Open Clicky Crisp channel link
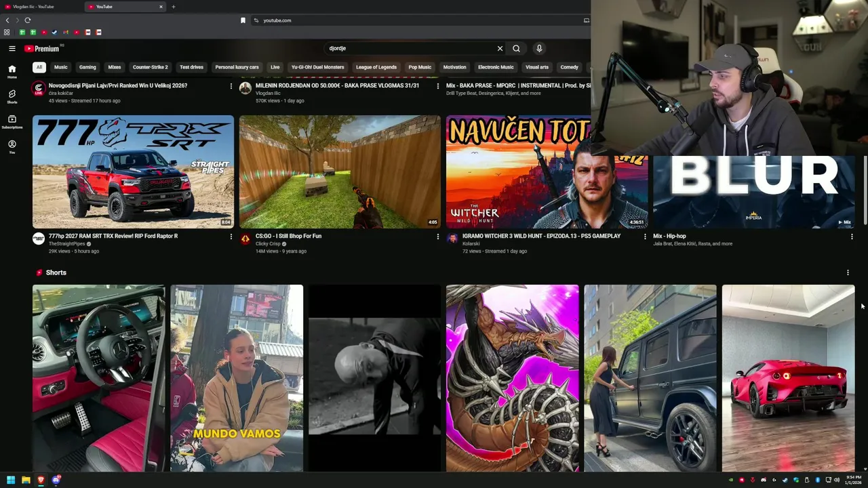This screenshot has height=488, width=868. pos(268,244)
